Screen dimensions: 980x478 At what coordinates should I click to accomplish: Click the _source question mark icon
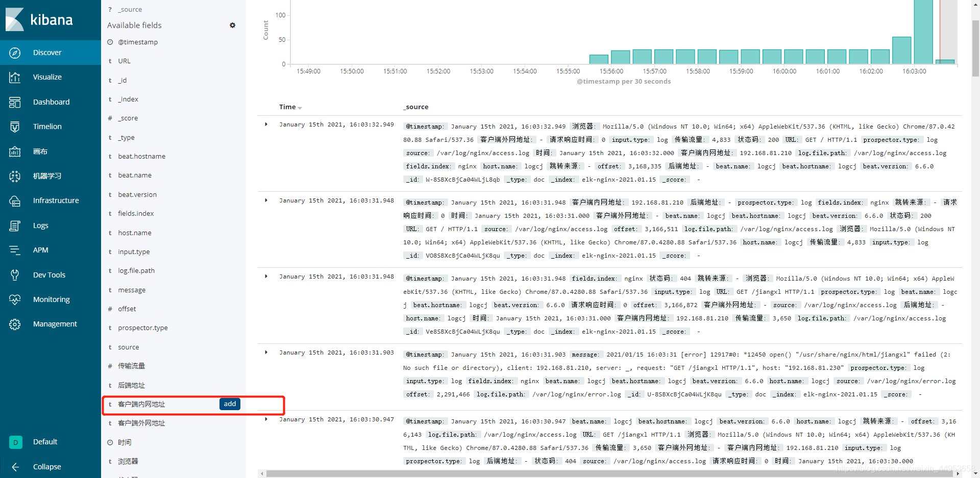[110, 10]
